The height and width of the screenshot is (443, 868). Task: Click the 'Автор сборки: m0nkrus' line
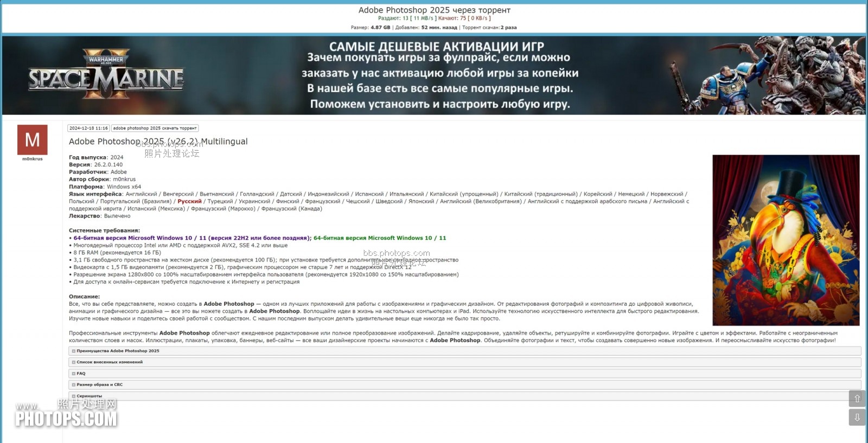click(102, 179)
